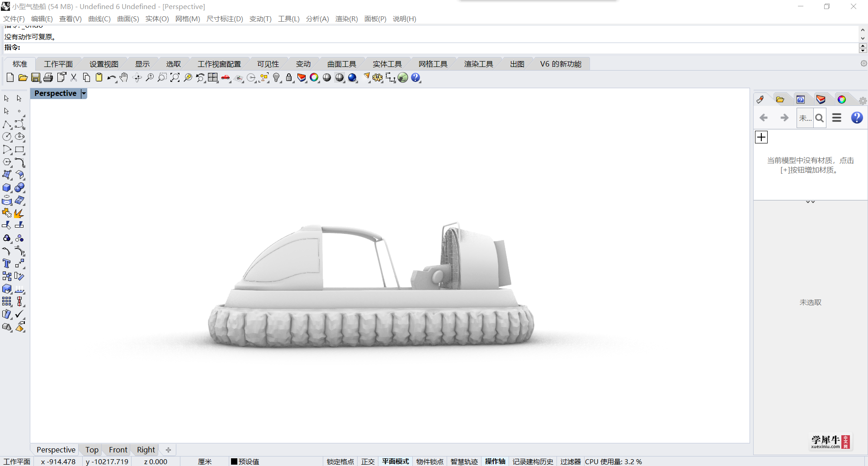Switch to the Front viewport tab
Screen dimensions: 868x466
(118, 450)
